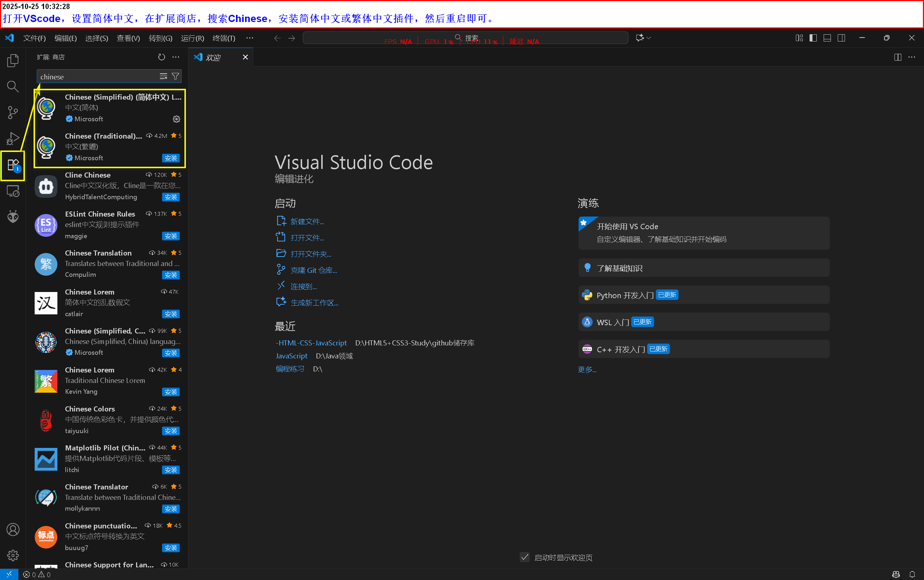The image size is (924, 580).
Task: Open the Remote Explorer view
Action: point(13,191)
